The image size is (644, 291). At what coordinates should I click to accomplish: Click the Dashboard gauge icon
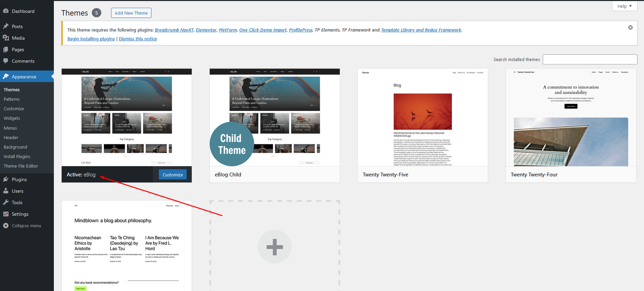tap(6, 11)
